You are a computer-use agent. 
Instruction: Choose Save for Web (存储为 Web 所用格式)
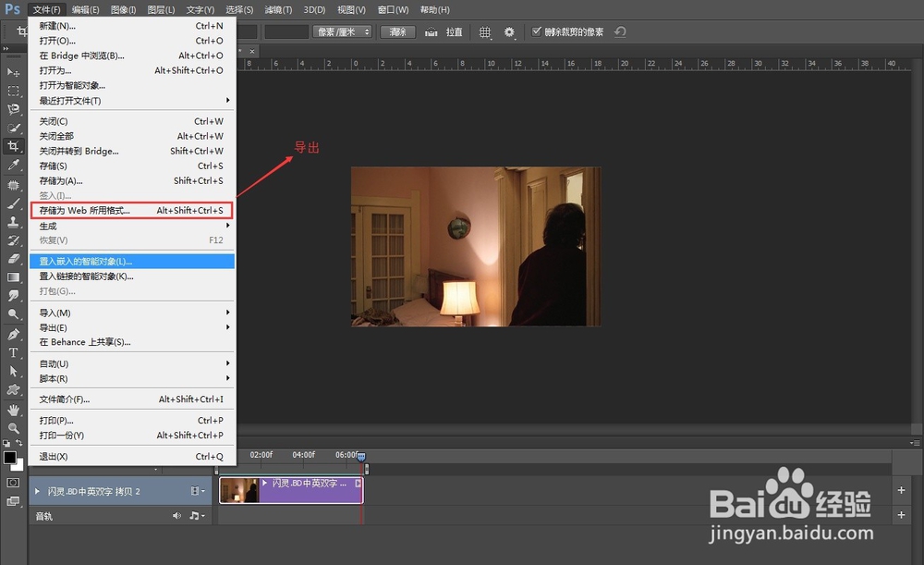point(131,210)
